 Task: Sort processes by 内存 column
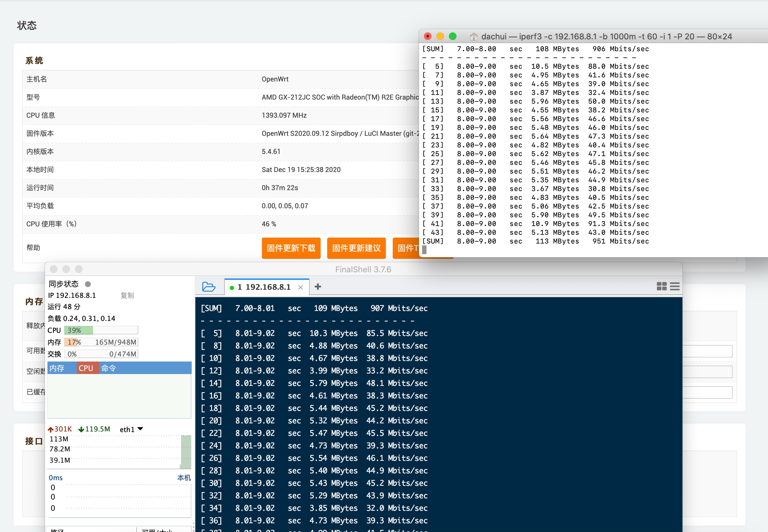click(57, 368)
